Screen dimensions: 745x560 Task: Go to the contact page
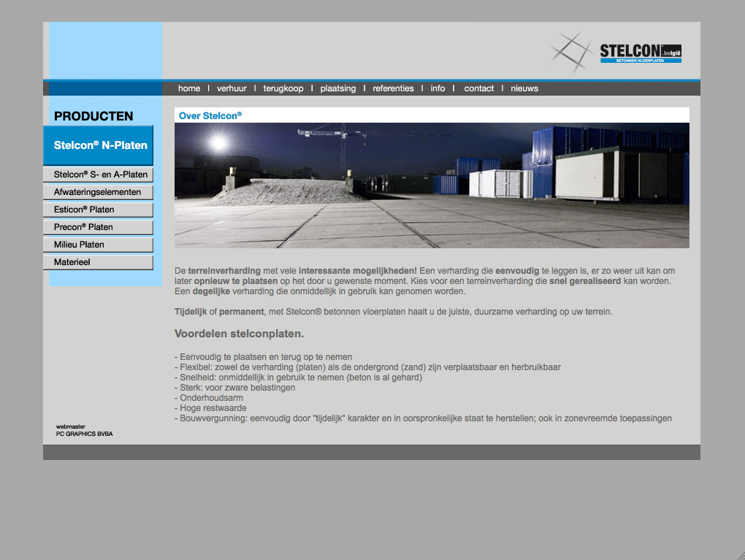click(479, 88)
